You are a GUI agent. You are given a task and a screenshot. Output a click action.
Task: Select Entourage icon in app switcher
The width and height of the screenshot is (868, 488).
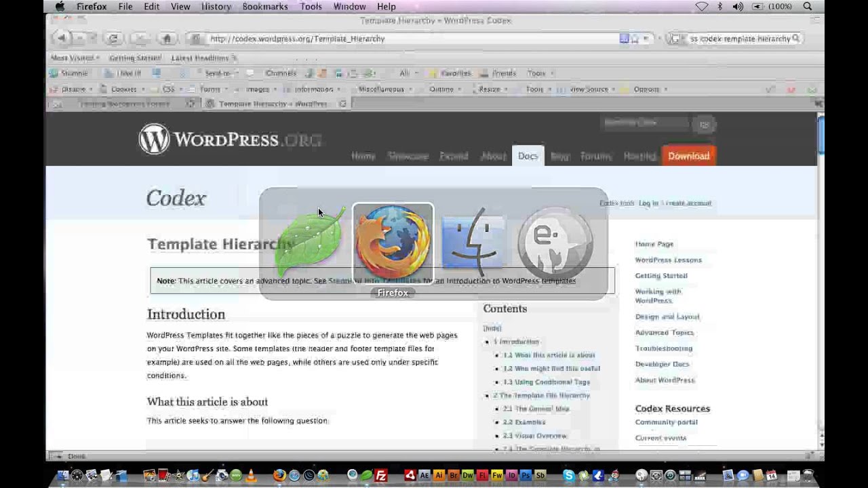point(555,243)
